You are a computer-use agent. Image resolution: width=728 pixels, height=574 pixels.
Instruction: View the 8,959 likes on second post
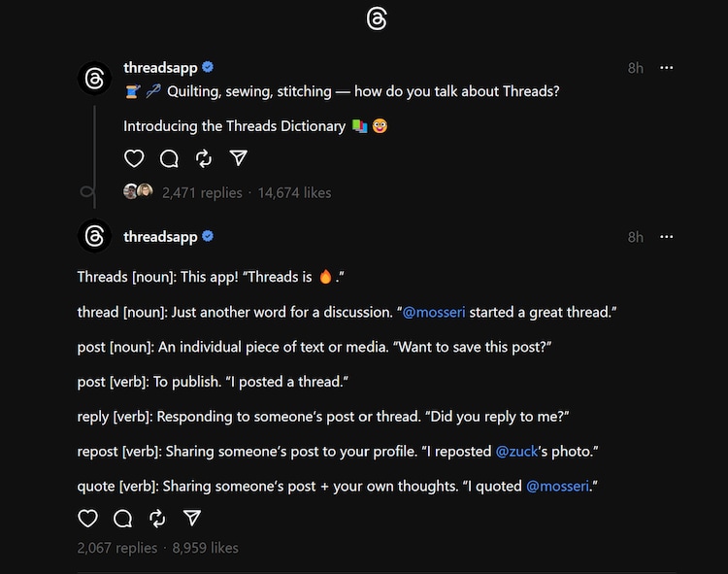click(205, 548)
